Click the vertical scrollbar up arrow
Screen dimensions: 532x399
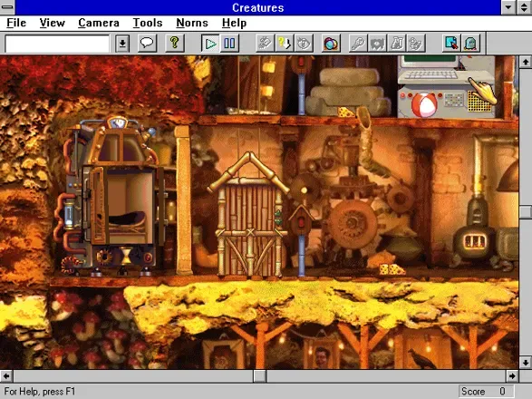pos(526,63)
